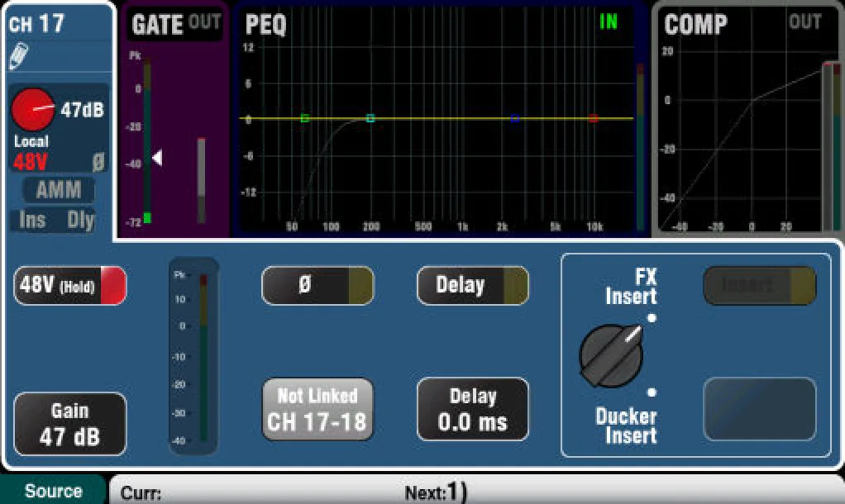Toggle the 48V (Hold) phantom power button

tap(70, 285)
